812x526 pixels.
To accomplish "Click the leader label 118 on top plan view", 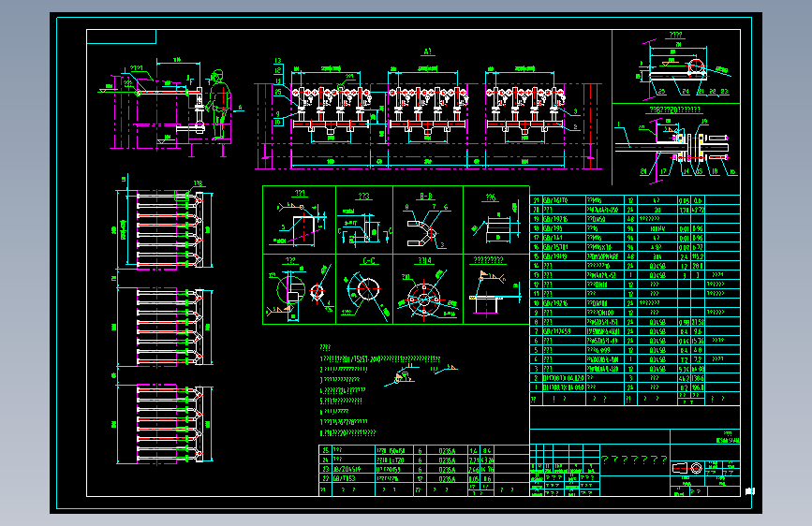I will [198, 183].
